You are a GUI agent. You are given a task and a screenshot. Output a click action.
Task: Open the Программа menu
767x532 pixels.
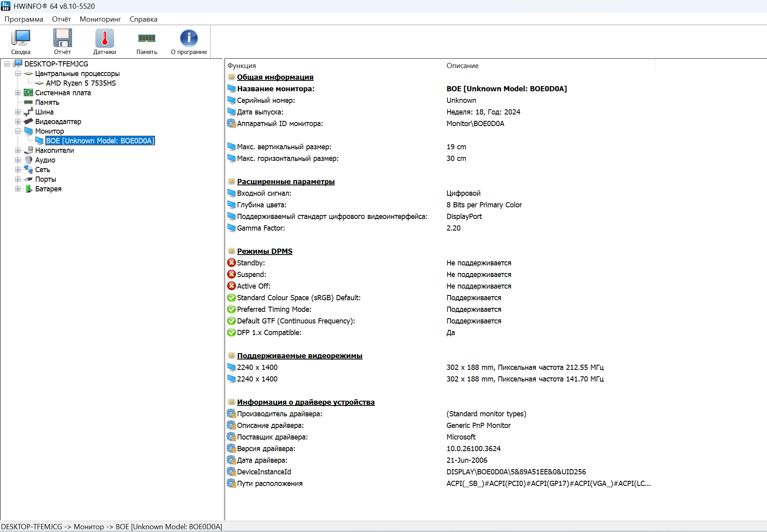pyautogui.click(x=24, y=19)
